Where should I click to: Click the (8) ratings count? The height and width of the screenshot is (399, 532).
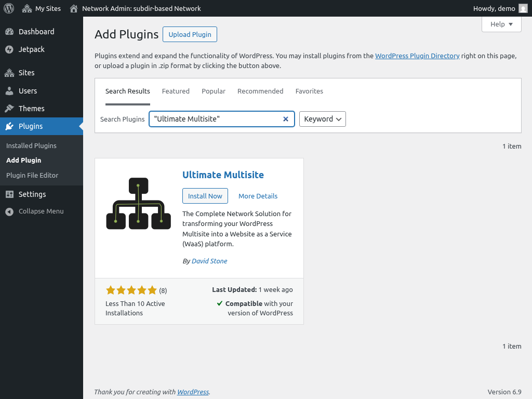coord(163,290)
